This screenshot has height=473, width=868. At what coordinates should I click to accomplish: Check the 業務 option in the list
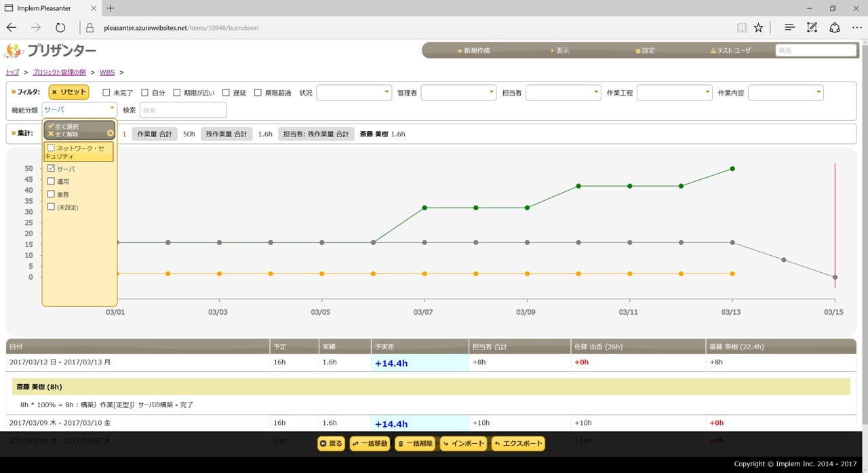click(x=51, y=194)
